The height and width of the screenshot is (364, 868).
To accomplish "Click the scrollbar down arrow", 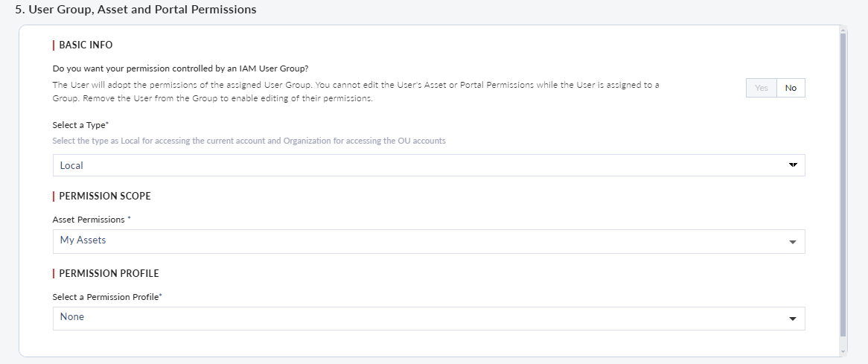I will [843, 351].
